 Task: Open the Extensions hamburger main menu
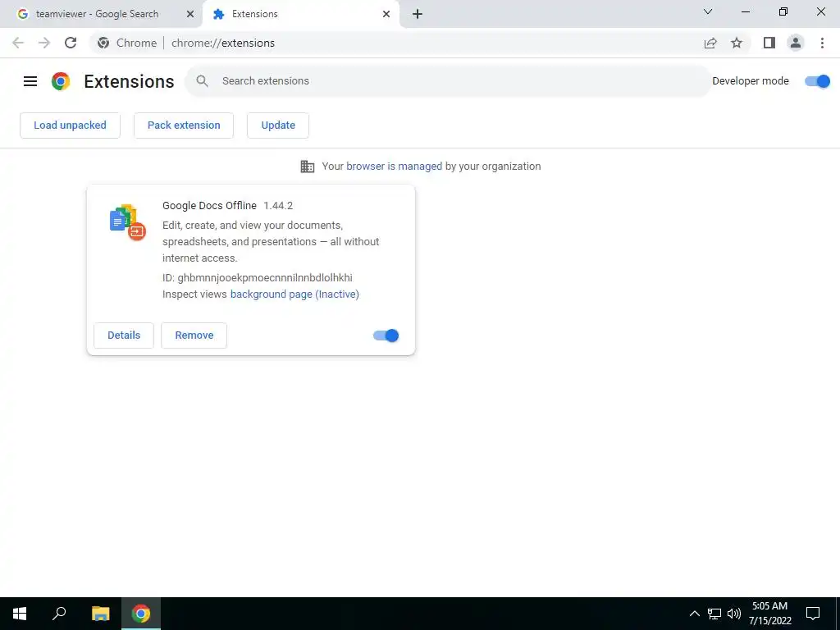pyautogui.click(x=30, y=81)
